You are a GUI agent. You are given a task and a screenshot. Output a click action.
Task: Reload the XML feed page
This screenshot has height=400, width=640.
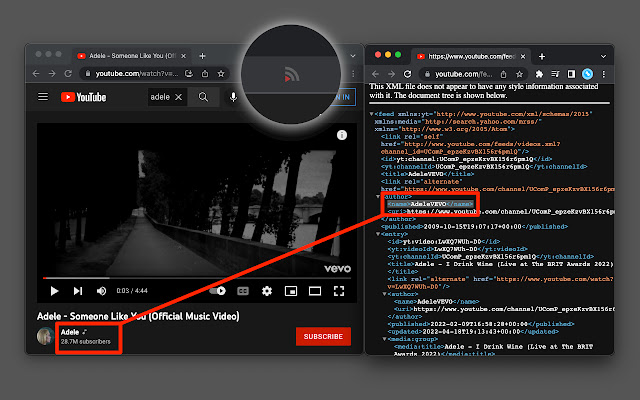(x=407, y=74)
